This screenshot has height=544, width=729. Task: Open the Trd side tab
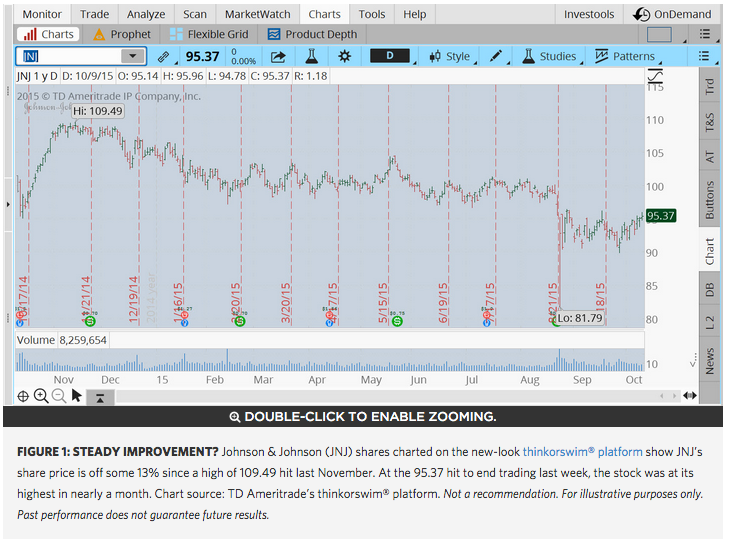pos(709,86)
